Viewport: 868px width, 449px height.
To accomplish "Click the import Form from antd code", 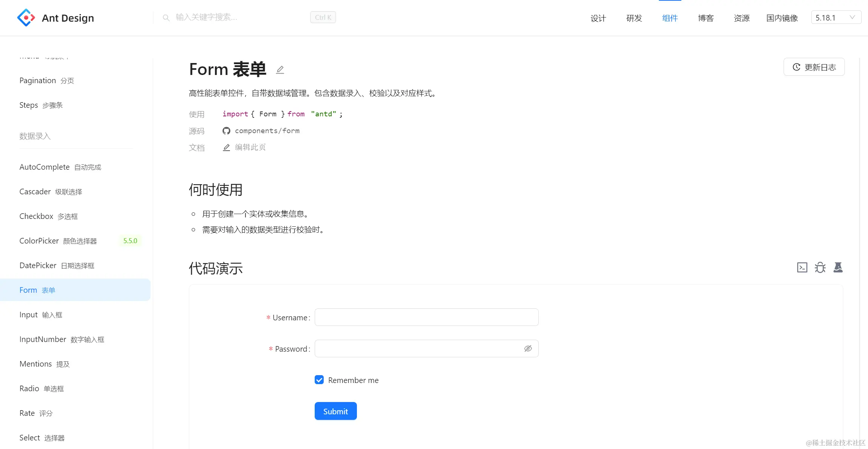I will [x=283, y=114].
